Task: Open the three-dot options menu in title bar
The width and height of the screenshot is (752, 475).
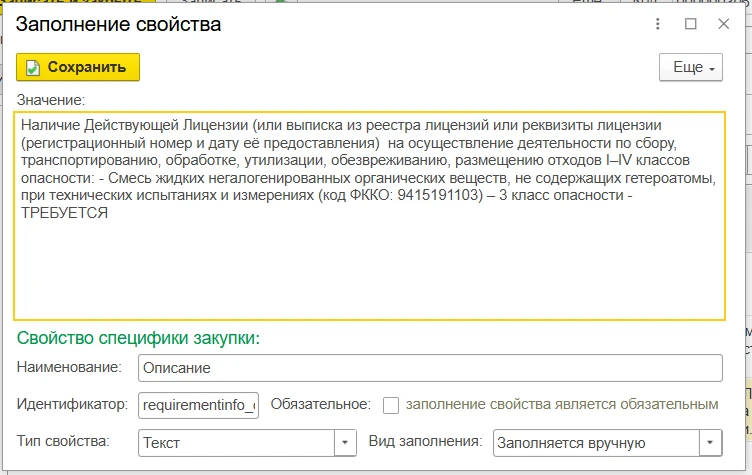Action: 658,24
